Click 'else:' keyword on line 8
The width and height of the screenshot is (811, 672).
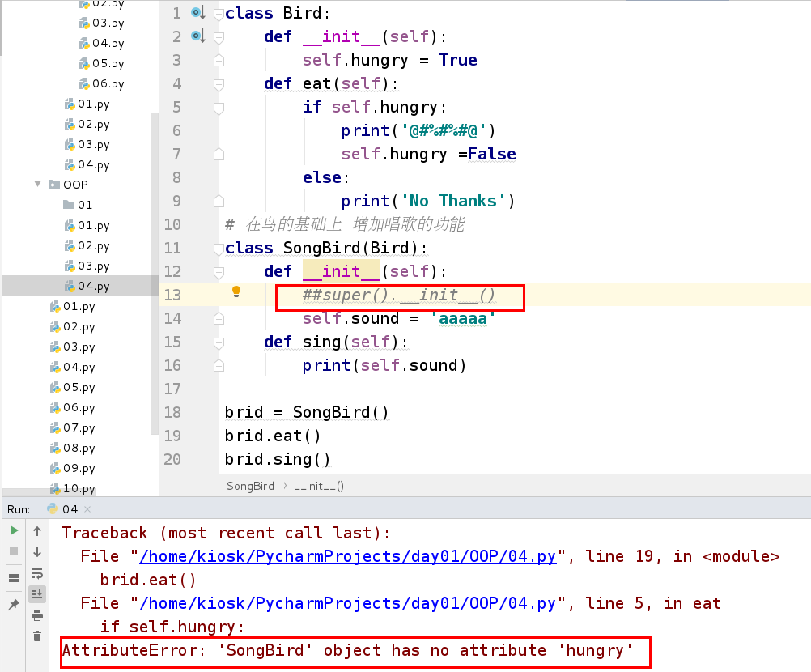pos(326,177)
